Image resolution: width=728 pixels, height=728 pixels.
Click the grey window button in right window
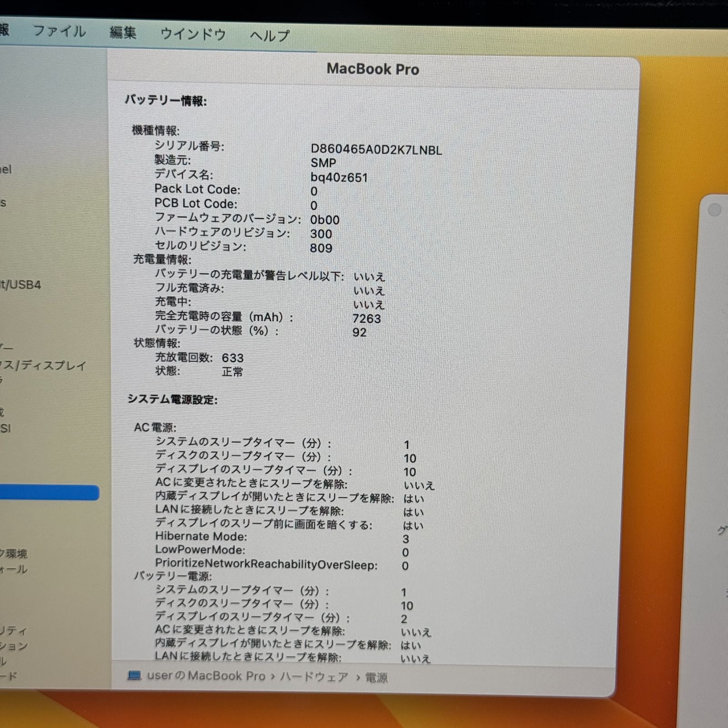point(715,210)
